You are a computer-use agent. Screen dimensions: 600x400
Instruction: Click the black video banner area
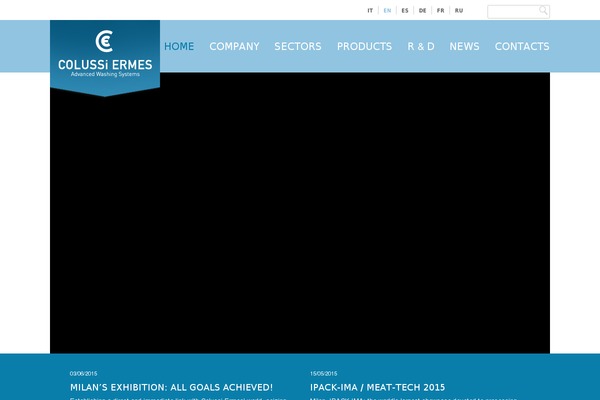tap(300, 213)
